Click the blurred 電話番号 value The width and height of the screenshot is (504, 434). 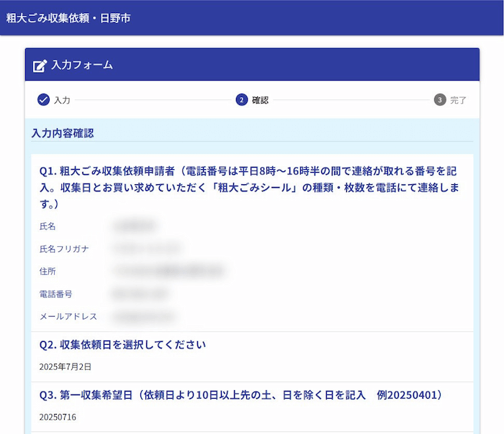[140, 294]
